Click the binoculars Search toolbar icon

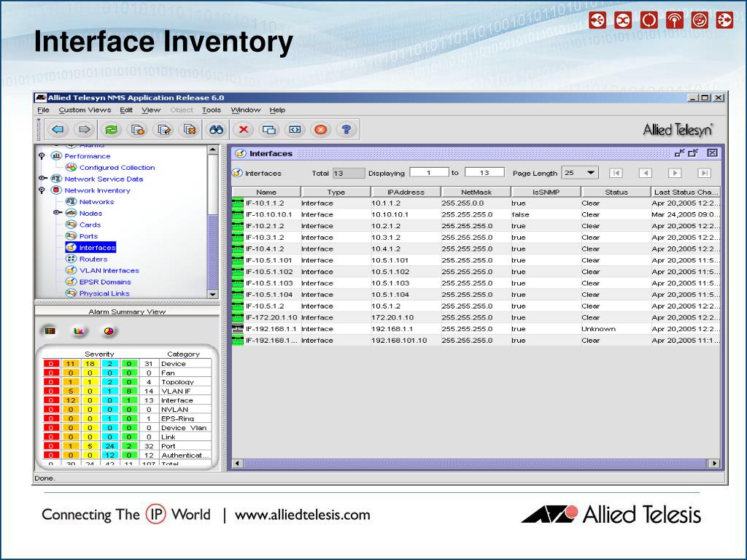tap(216, 129)
